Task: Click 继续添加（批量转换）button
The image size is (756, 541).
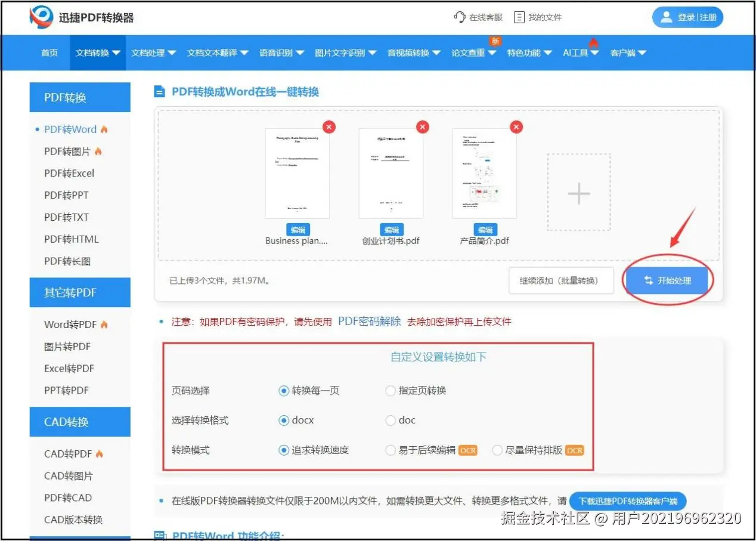Action: 561,280
